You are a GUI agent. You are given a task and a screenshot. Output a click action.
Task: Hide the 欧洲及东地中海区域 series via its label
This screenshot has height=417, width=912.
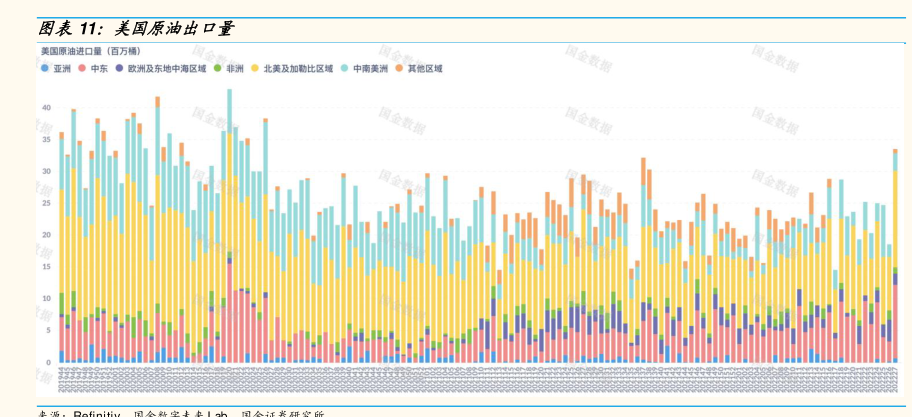[x=166, y=69]
